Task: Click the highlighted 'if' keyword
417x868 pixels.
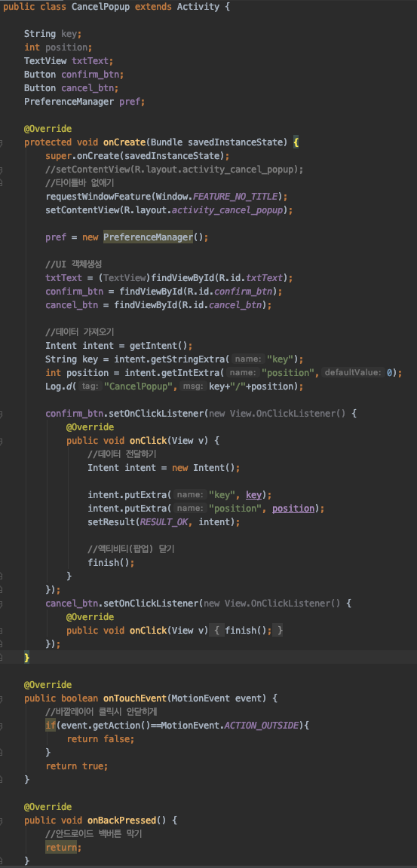Action: [x=51, y=725]
